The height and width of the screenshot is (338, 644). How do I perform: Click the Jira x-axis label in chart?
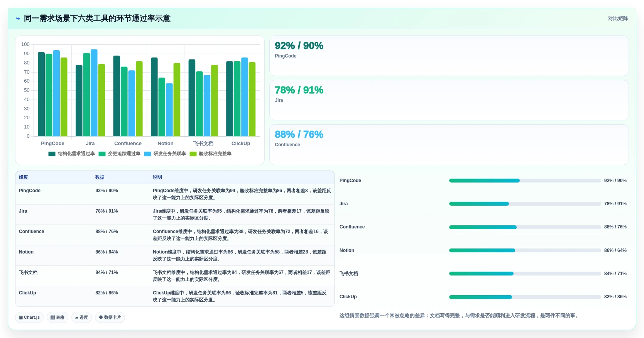click(x=90, y=144)
